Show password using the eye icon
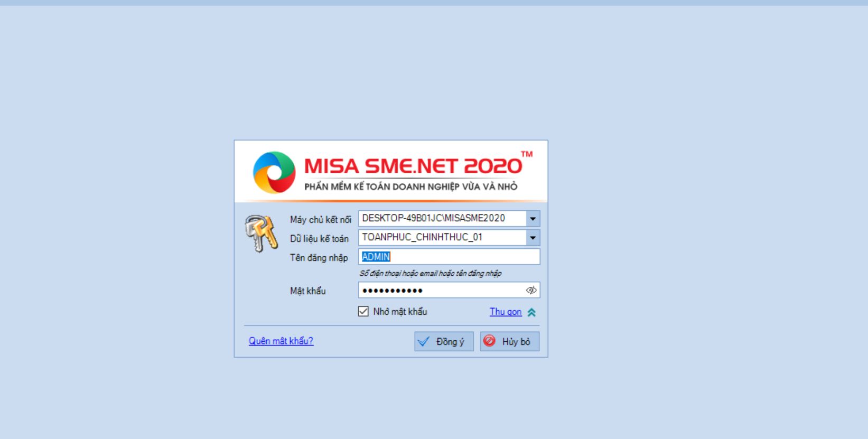The width and height of the screenshot is (868, 439). point(531,290)
